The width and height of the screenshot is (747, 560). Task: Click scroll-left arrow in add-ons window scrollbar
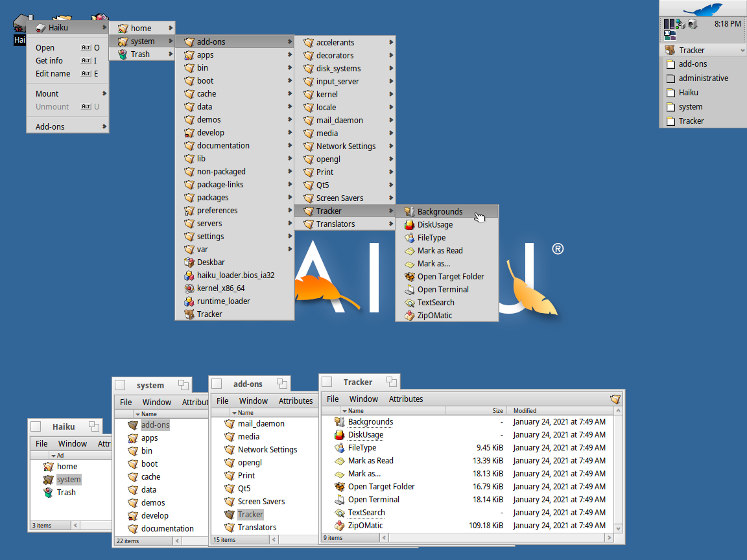(x=274, y=539)
